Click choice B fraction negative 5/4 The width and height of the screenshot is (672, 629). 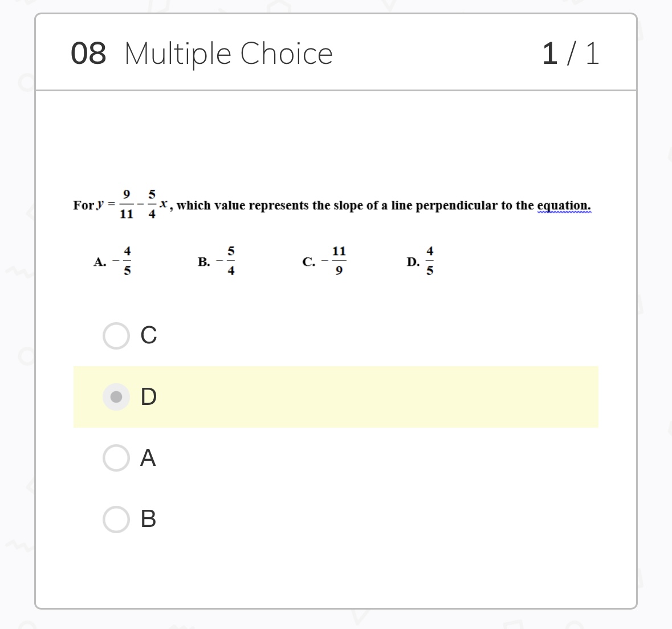click(226, 261)
